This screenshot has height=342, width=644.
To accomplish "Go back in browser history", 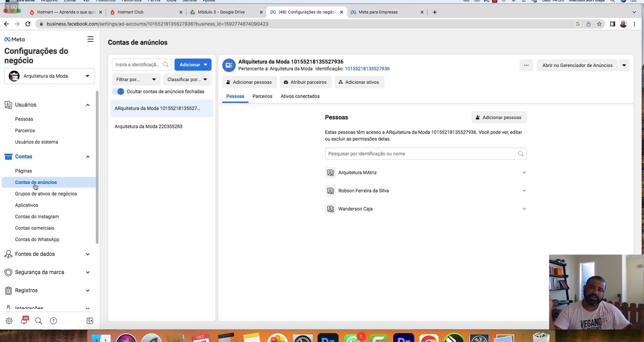I will point(6,24).
